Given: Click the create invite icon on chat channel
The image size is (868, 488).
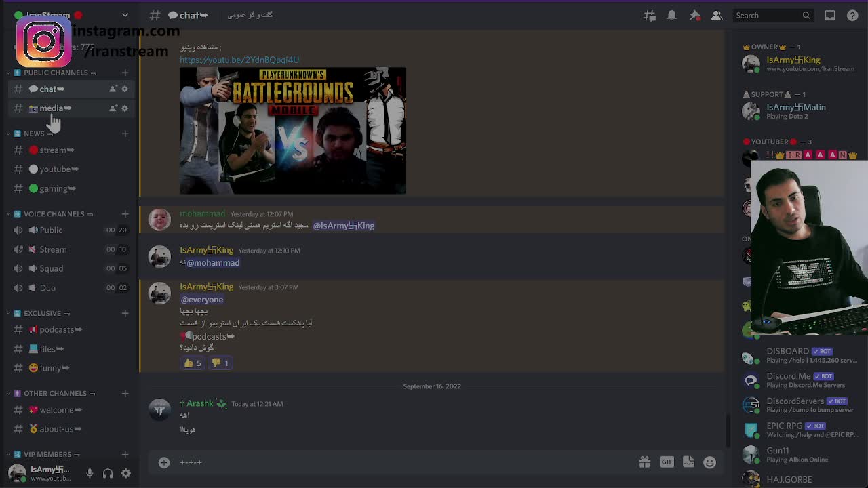Looking at the screenshot, I should point(113,89).
